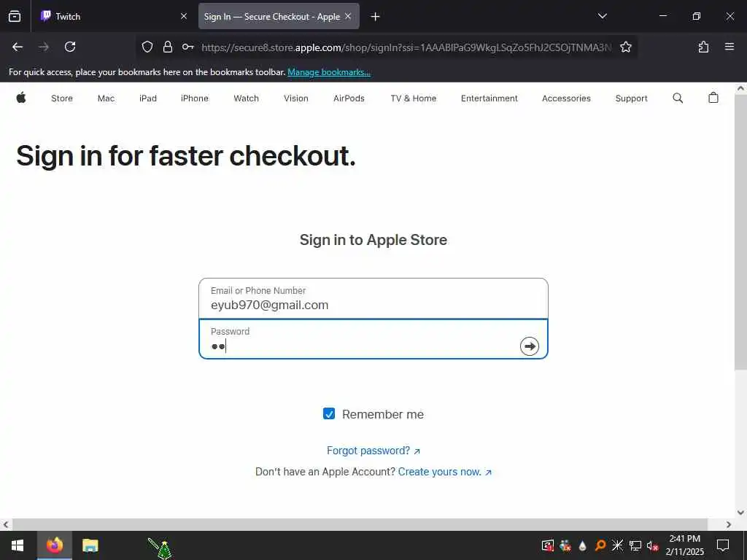Close the Sign In Apple tab
Image resolution: width=747 pixels, height=560 pixels.
(x=348, y=16)
